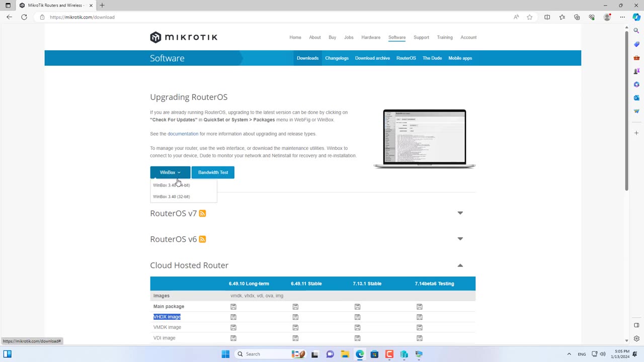644x362 pixels.
Task: Download VDI image for 6.49.10 Long-term
Action: tap(233, 338)
